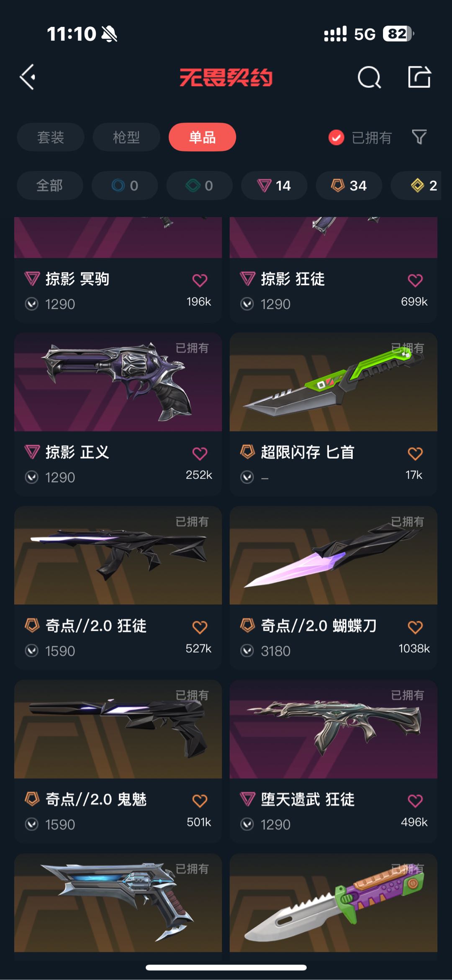Open the 奇点//2.0 狂徒 skin thumbnail
This screenshot has width=452, height=980.
[118, 555]
